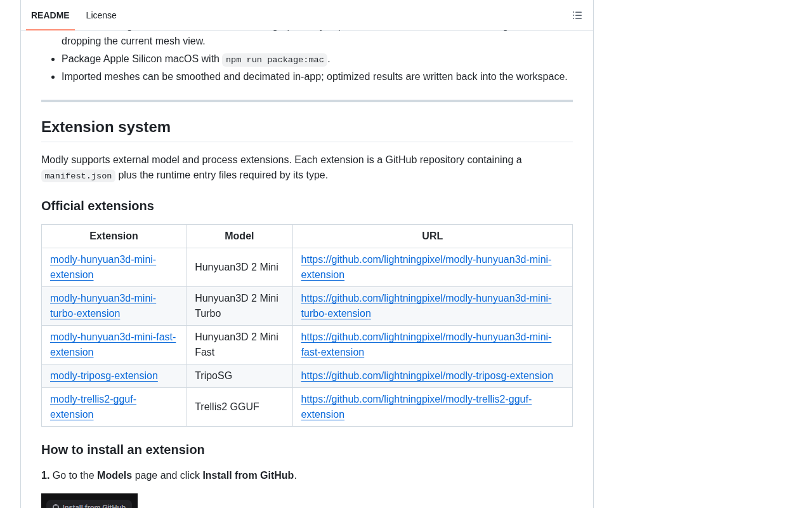Switch to the README tab
This screenshot has height=508, width=812.
click(x=50, y=15)
